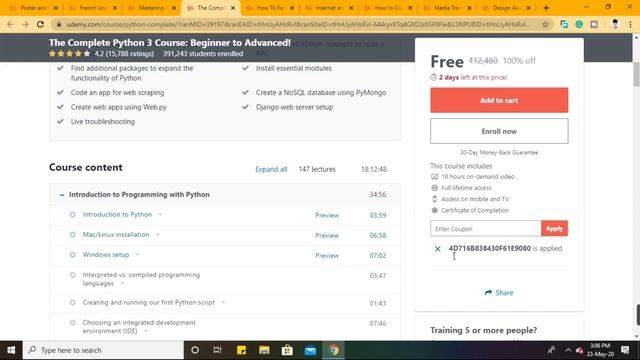The width and height of the screenshot is (640, 360).
Task: Click the browser address bar URL
Action: tap(298, 24)
